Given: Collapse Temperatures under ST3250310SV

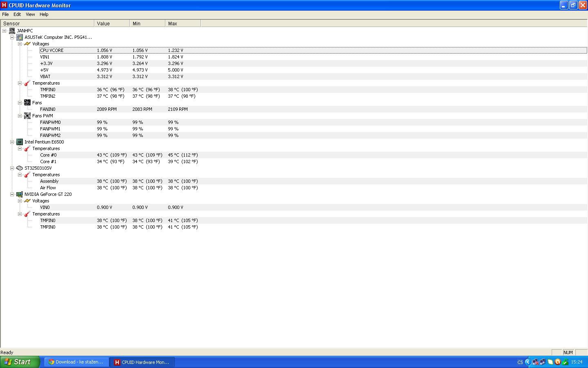Looking at the screenshot, I should (20, 175).
